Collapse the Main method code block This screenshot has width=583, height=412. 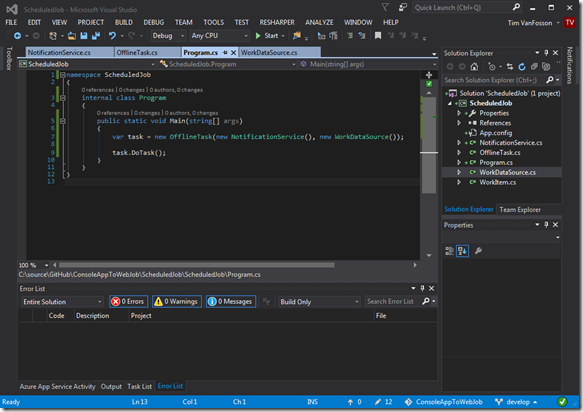tap(63, 121)
